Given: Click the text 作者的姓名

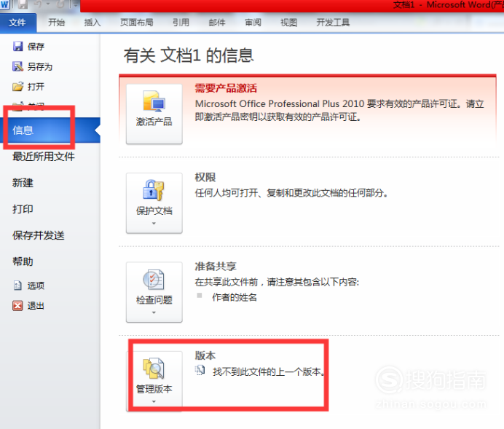Looking at the screenshot, I should [235, 297].
